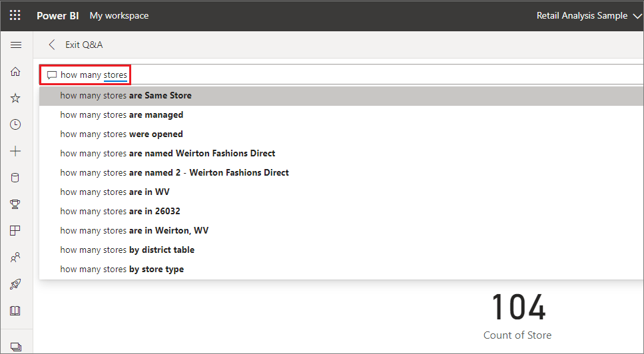Select suggestion 'are in 26032'
The height and width of the screenshot is (354, 644).
[x=342, y=211]
